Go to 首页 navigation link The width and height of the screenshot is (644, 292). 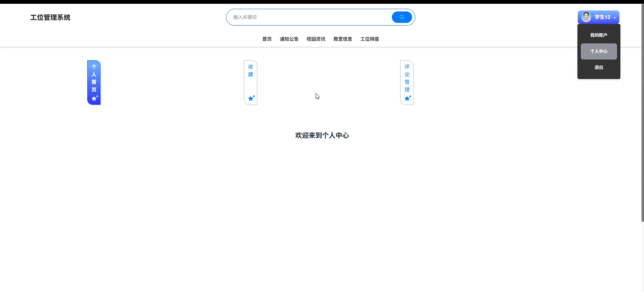tap(267, 39)
